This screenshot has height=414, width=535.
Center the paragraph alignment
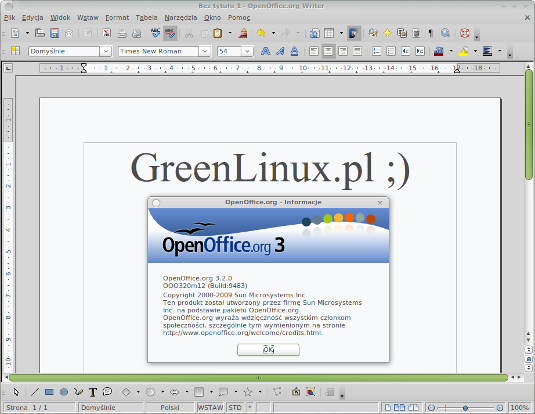click(329, 51)
